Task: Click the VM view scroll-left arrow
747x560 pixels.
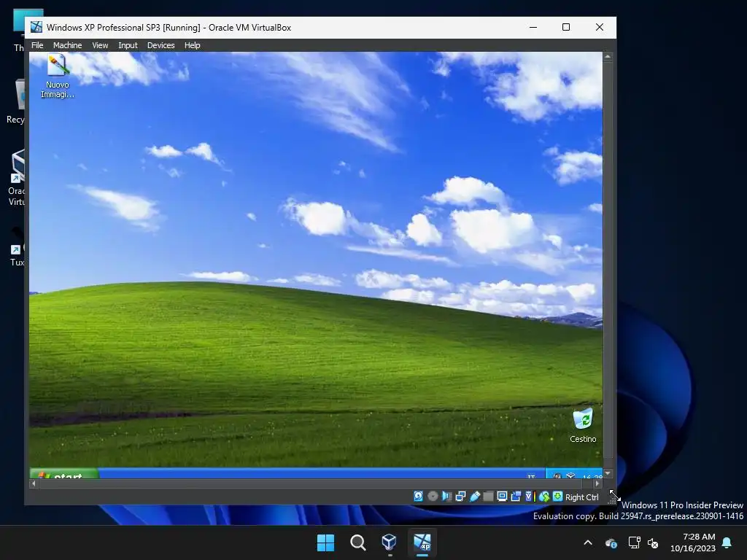Action: click(x=34, y=483)
